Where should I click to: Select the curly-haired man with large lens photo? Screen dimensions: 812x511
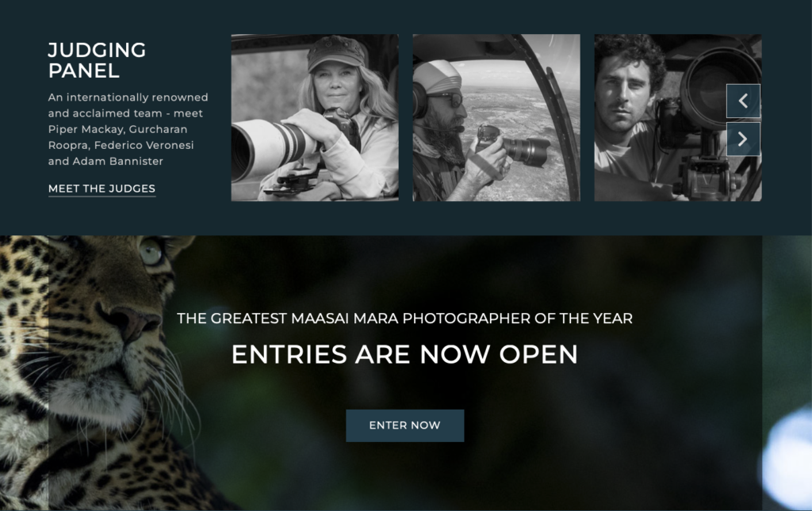678,117
